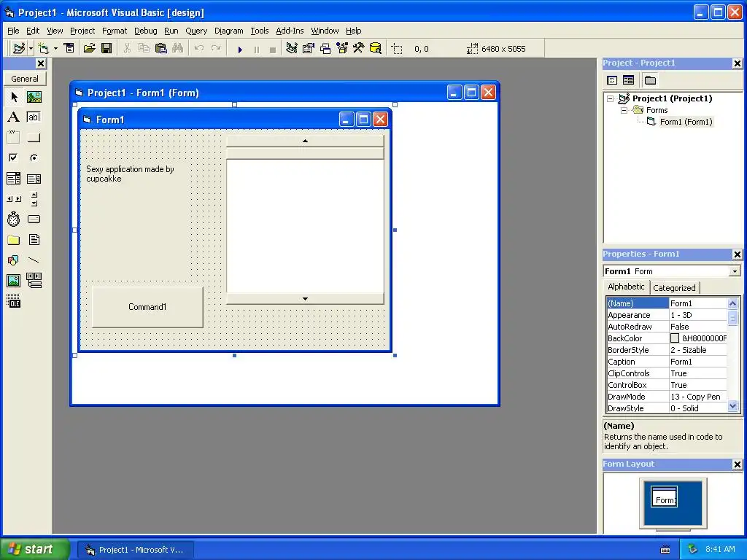Select the DirListBox folder tool
Viewport: 747px width, 560px height.
click(x=14, y=240)
